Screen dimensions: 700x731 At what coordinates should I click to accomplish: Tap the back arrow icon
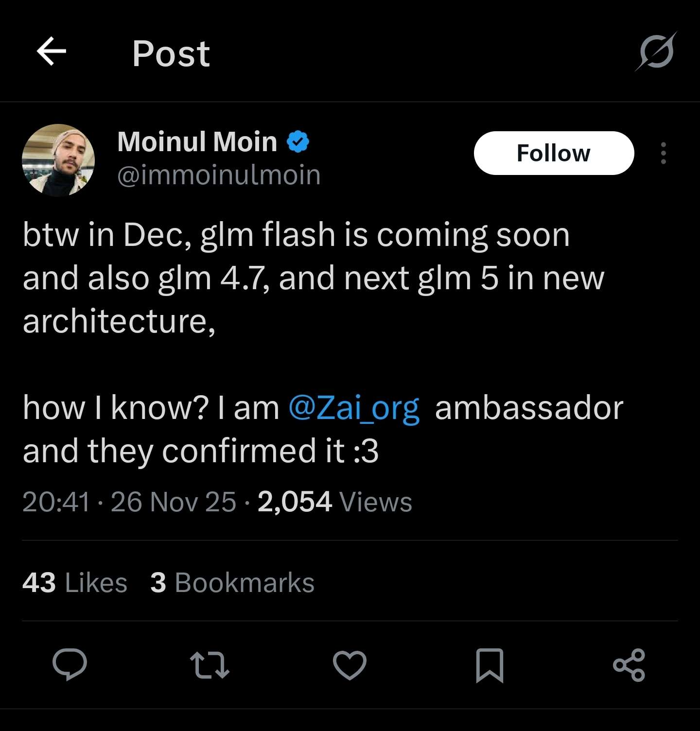pyautogui.click(x=52, y=51)
